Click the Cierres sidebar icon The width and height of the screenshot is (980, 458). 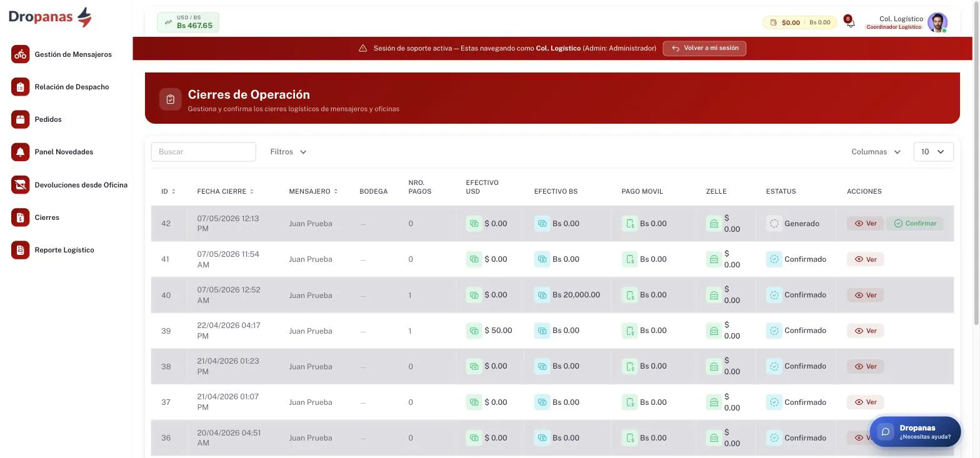(x=20, y=217)
